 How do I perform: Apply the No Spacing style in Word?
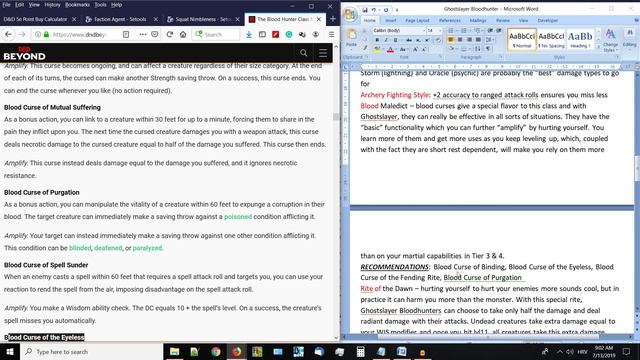[551, 40]
